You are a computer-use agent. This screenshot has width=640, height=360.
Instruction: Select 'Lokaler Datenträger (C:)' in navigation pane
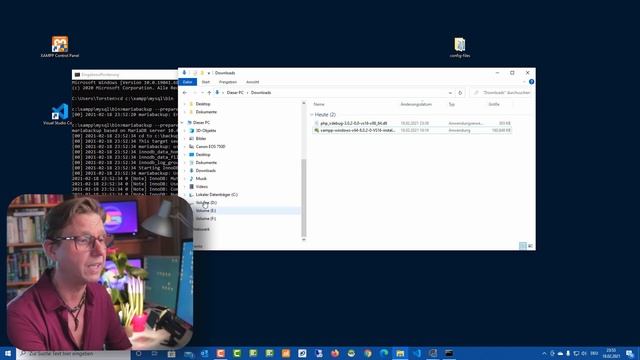pos(216,195)
